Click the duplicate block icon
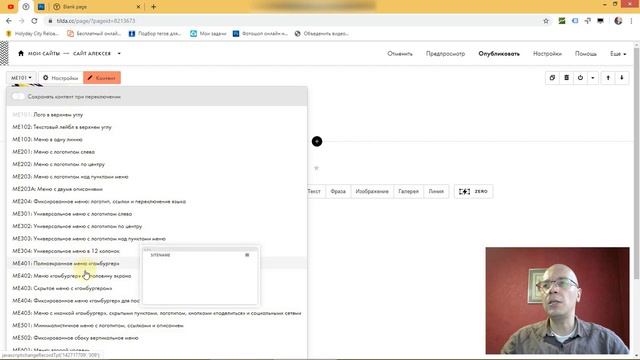The width and height of the screenshot is (640, 360). [x=552, y=78]
